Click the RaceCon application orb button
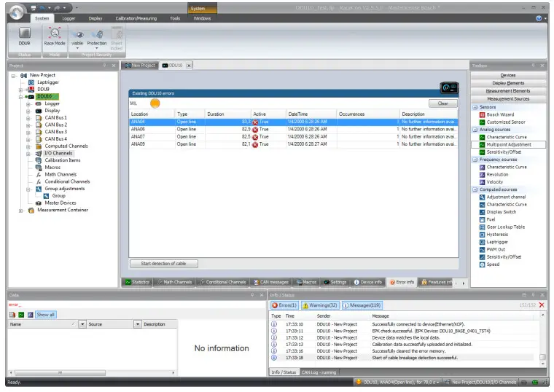Image resolution: width=554 pixels, height=392 pixels. tap(16, 12)
